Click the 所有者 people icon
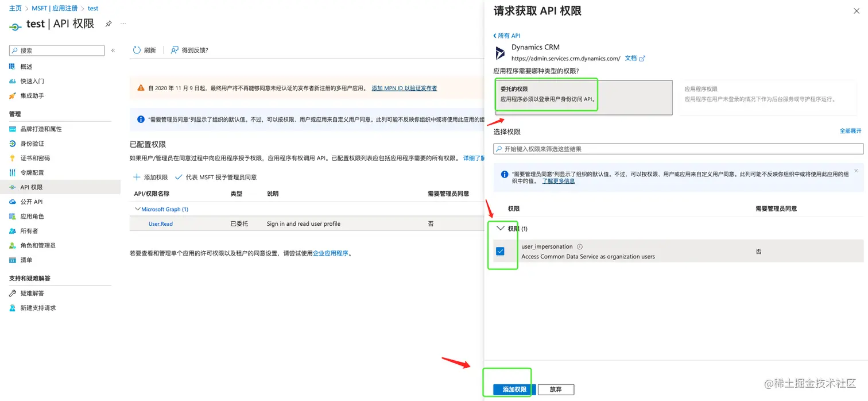The width and height of the screenshot is (868, 401). click(x=13, y=231)
